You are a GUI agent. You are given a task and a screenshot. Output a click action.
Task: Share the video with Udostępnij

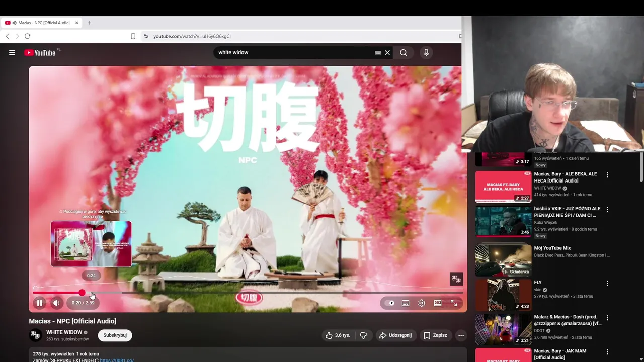pos(396,335)
